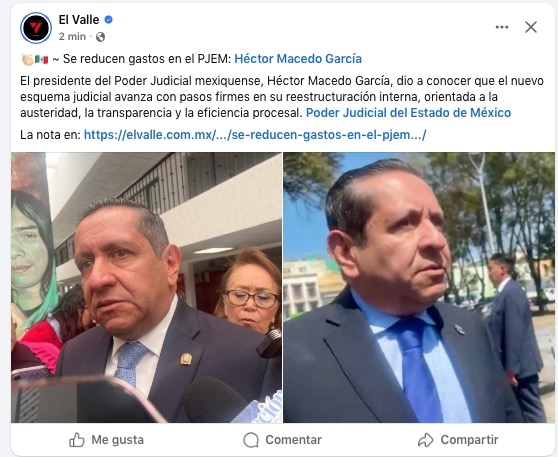Open the elvalle.com.mx article link

point(255,135)
